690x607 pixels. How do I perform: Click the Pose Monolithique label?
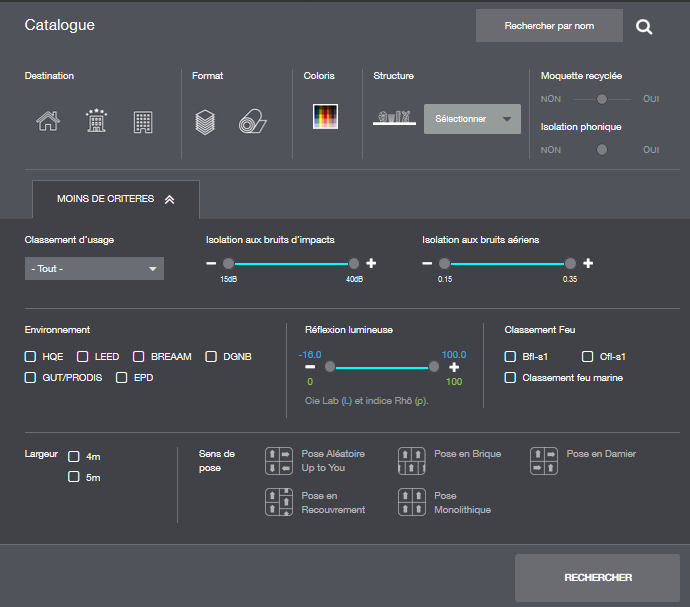(462, 503)
